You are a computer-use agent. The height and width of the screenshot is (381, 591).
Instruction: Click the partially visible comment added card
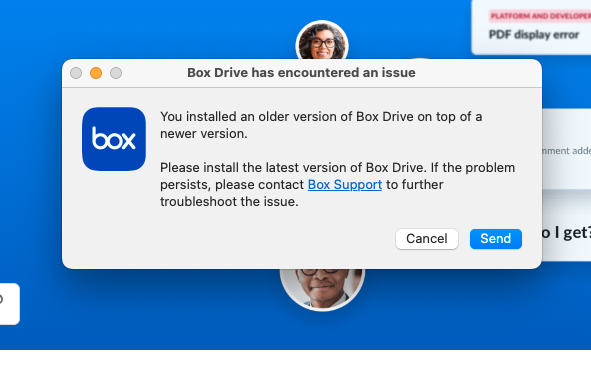566,149
